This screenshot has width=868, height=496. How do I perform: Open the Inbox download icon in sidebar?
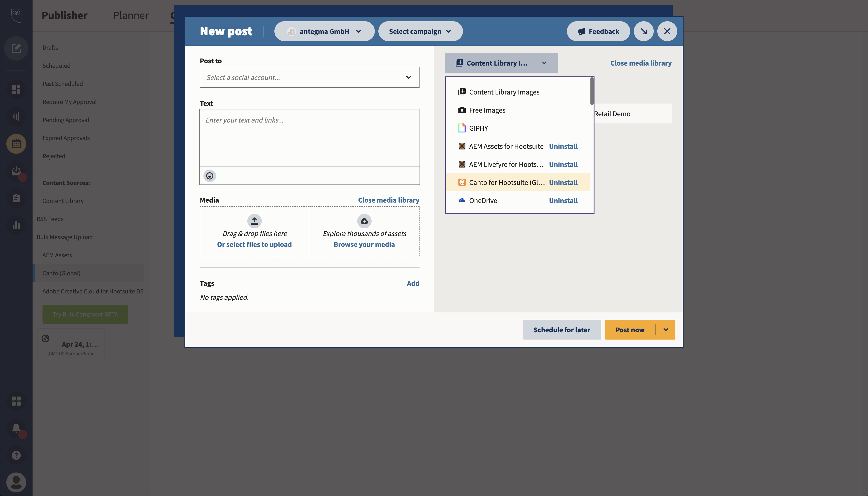click(x=16, y=171)
